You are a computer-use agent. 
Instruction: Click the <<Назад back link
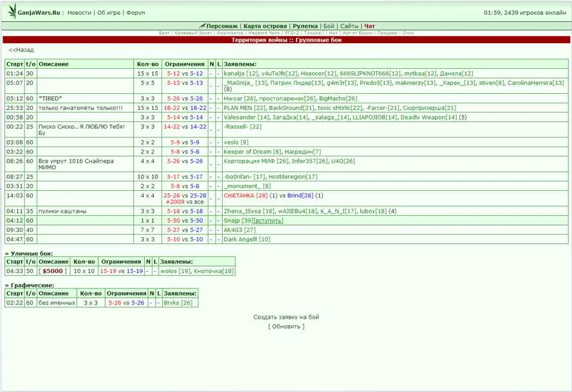coord(21,50)
